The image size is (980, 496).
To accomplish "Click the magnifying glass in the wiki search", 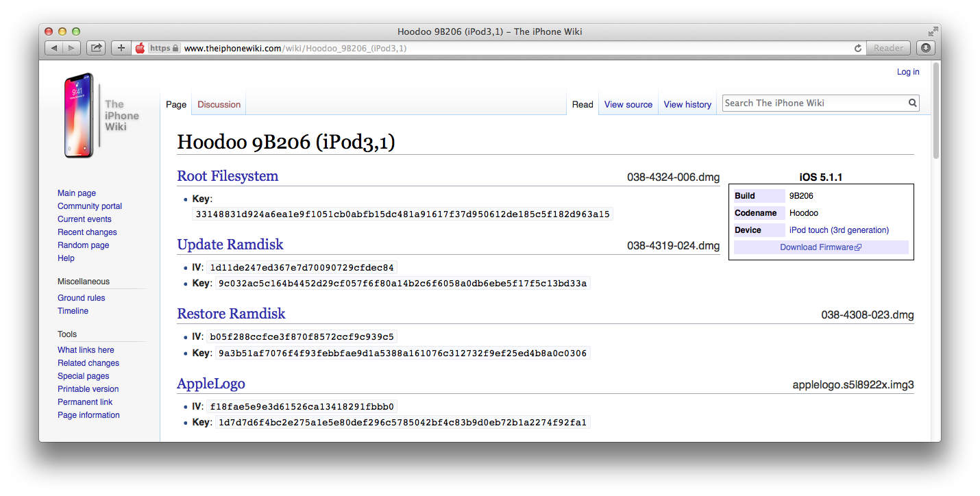I will pyautogui.click(x=913, y=103).
